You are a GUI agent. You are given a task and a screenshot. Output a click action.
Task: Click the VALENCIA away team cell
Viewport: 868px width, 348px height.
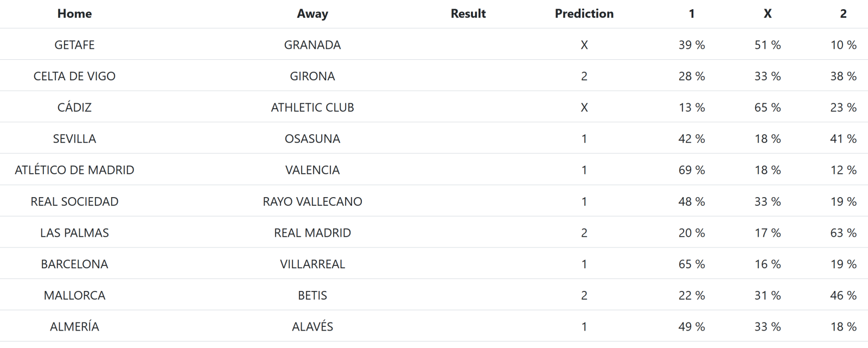tap(312, 170)
